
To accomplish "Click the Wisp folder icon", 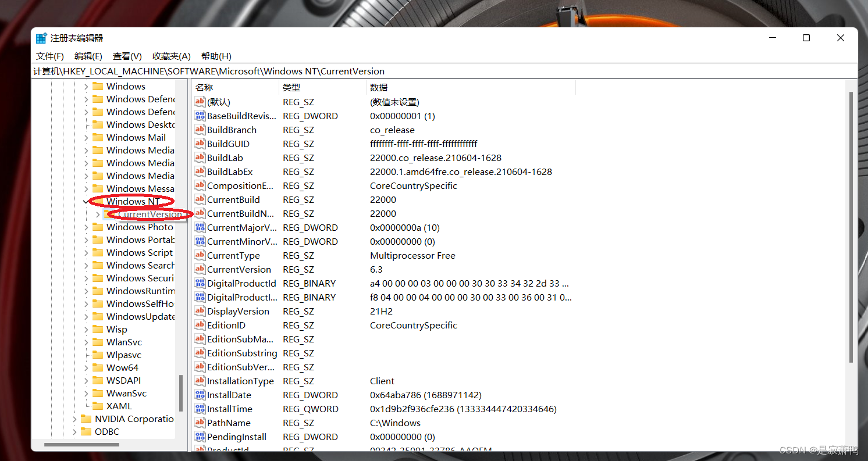I will click(97, 330).
